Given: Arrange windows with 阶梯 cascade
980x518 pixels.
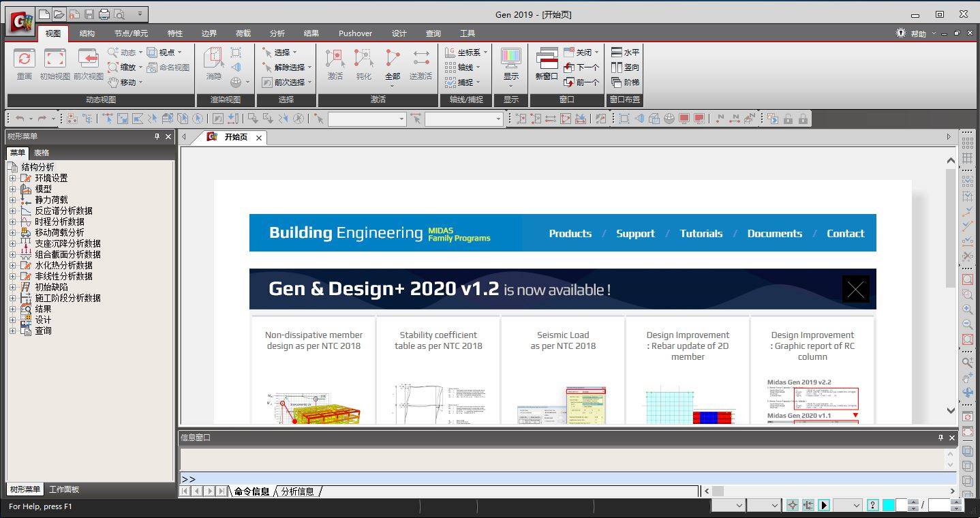Looking at the screenshot, I should click(625, 82).
